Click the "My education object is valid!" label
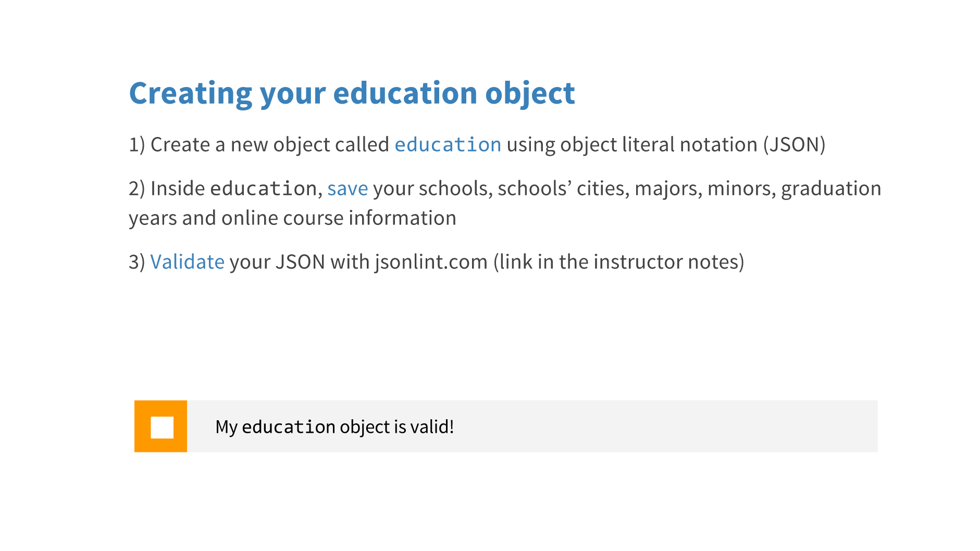 click(334, 427)
